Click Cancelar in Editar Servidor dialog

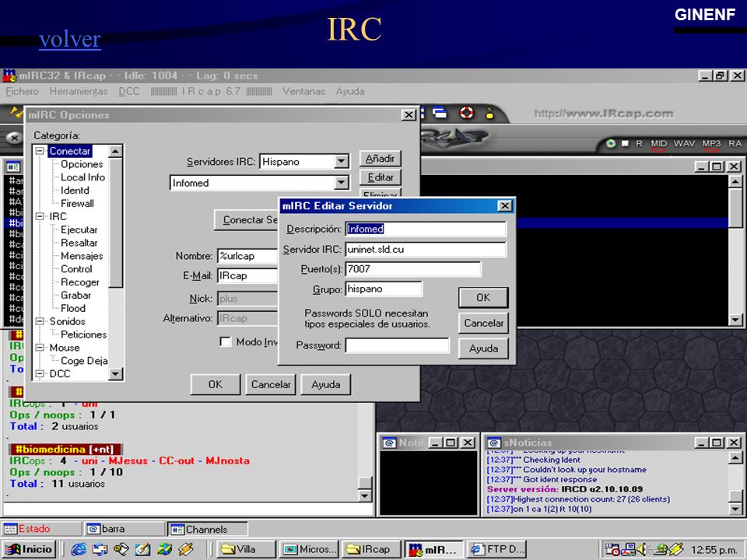pyautogui.click(x=483, y=323)
